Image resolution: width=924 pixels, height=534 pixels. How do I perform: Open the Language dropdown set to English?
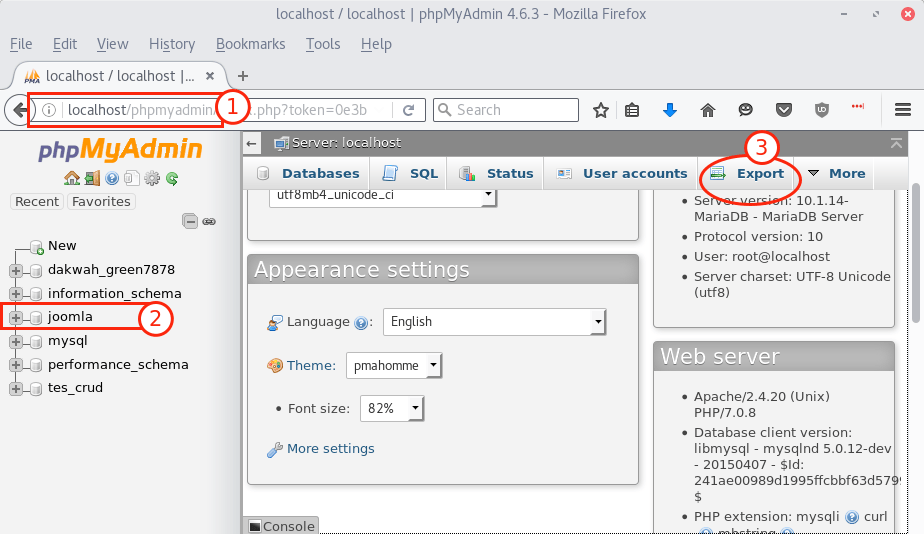click(x=494, y=322)
